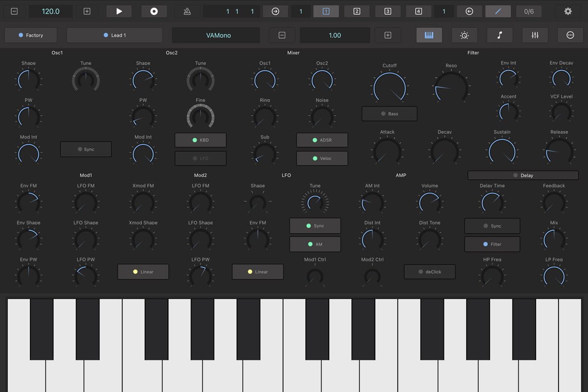Select pattern slot 4

(418, 11)
